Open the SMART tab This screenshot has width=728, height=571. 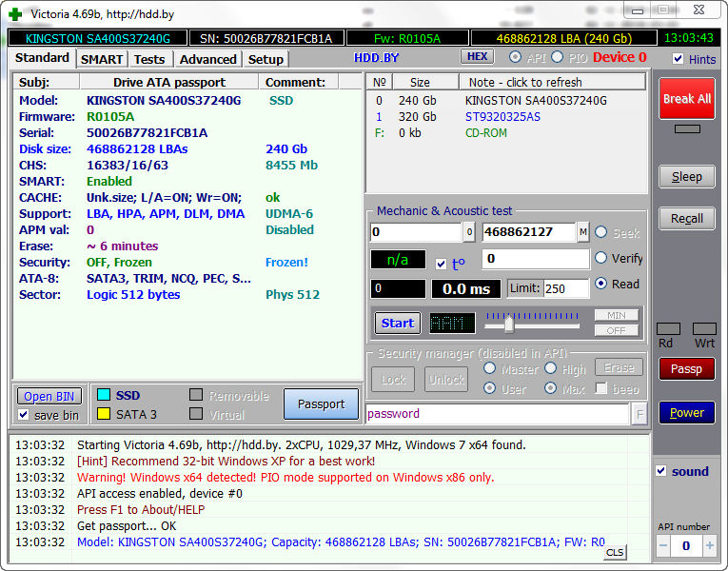tap(102, 59)
